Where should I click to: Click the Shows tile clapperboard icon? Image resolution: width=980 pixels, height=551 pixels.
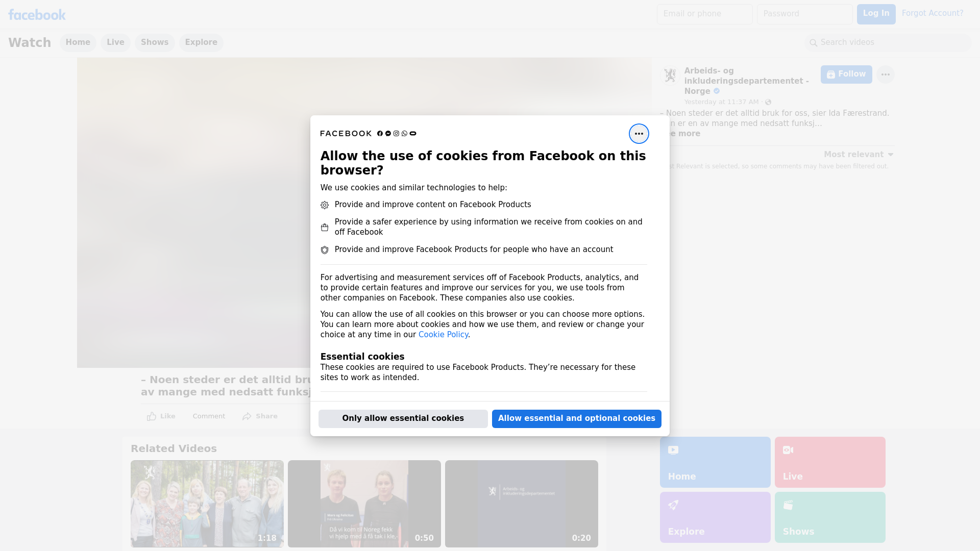(x=788, y=505)
